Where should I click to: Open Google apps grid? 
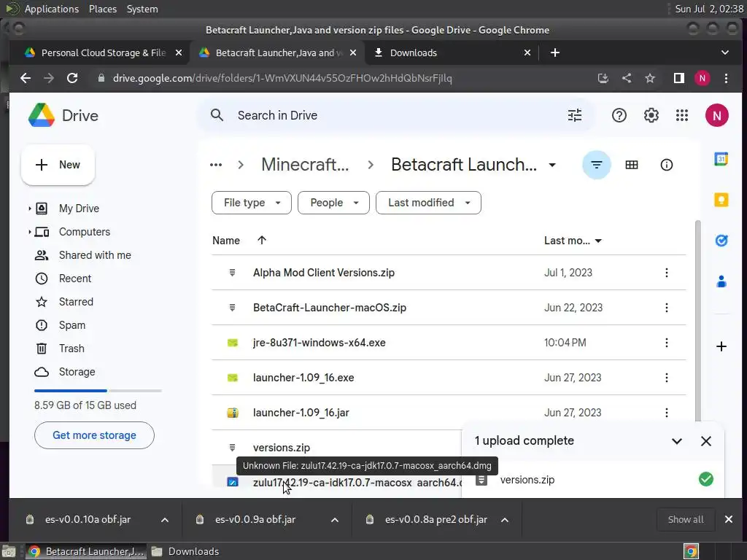(x=682, y=115)
